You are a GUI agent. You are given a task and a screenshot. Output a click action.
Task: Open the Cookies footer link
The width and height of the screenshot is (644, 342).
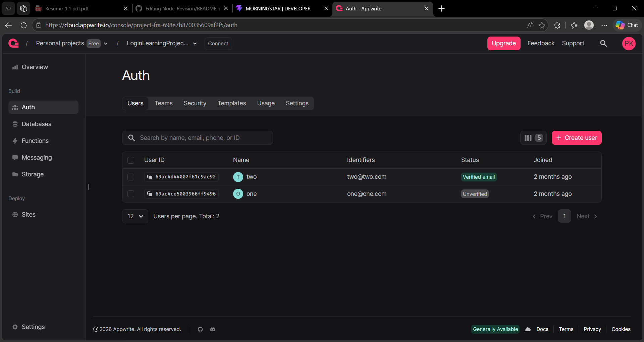tap(621, 329)
